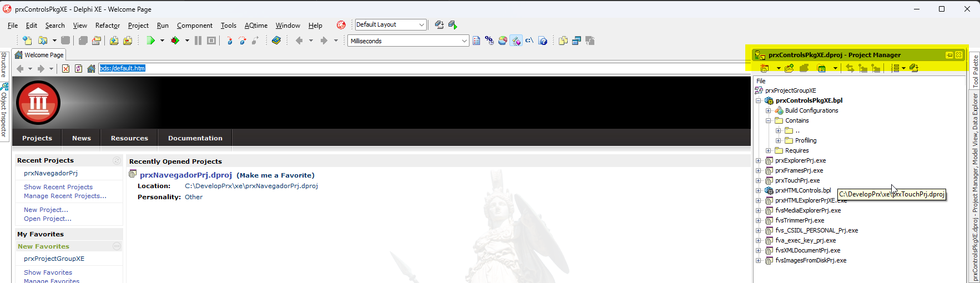980x283 pixels.
Task: Click the AQtime help question icon
Action: click(x=543, y=41)
